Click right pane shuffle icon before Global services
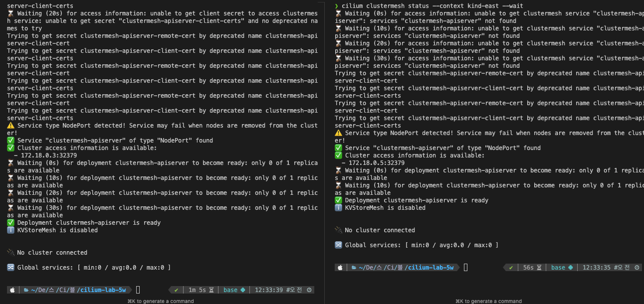Screen dimensions: 644x304 338,245
